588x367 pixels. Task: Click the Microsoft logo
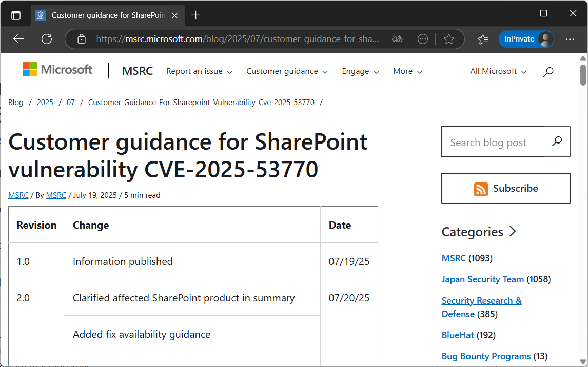pyautogui.click(x=57, y=70)
